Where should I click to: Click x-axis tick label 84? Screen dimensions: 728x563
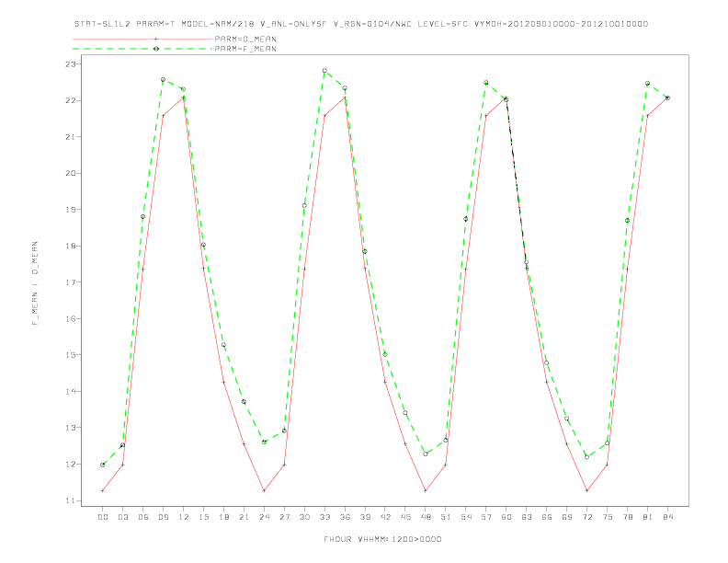coord(667,517)
